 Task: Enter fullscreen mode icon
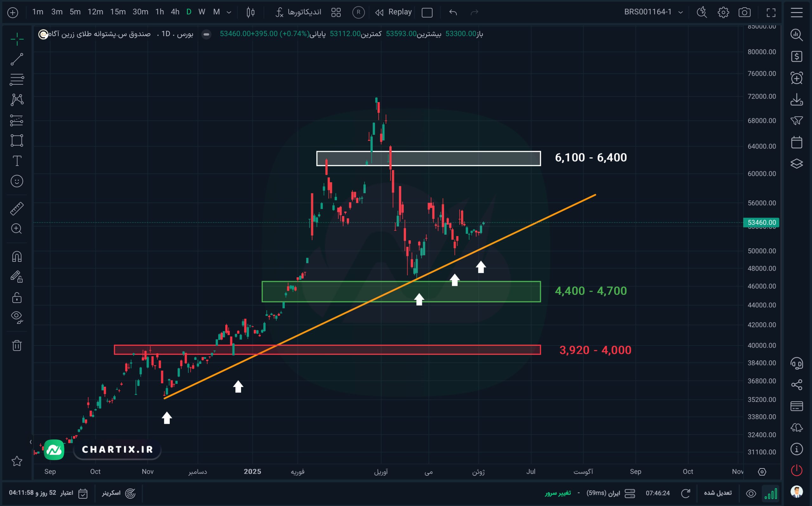tap(771, 13)
